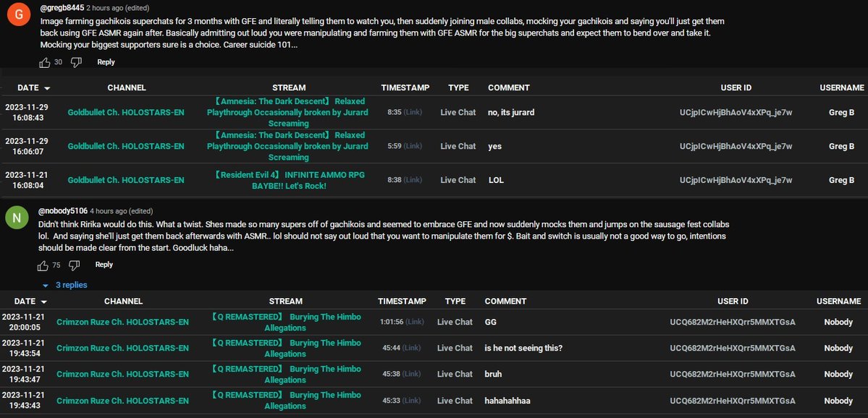This screenshot has height=418, width=868.
Task: Reply to the @gregb8445 comment
Action: 106,62
